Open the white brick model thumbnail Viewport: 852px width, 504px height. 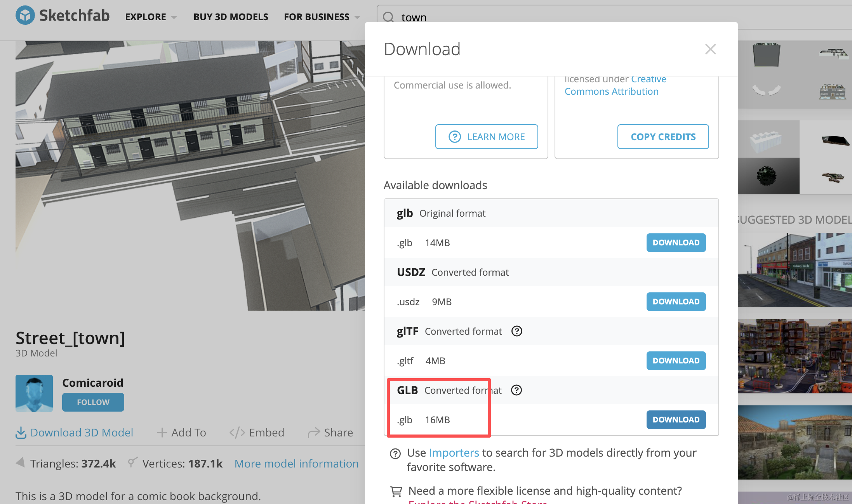tap(769, 139)
